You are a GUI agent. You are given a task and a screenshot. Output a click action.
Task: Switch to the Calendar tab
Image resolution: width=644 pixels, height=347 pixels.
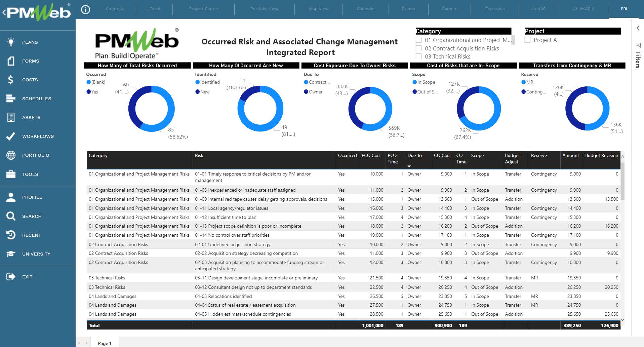click(366, 9)
